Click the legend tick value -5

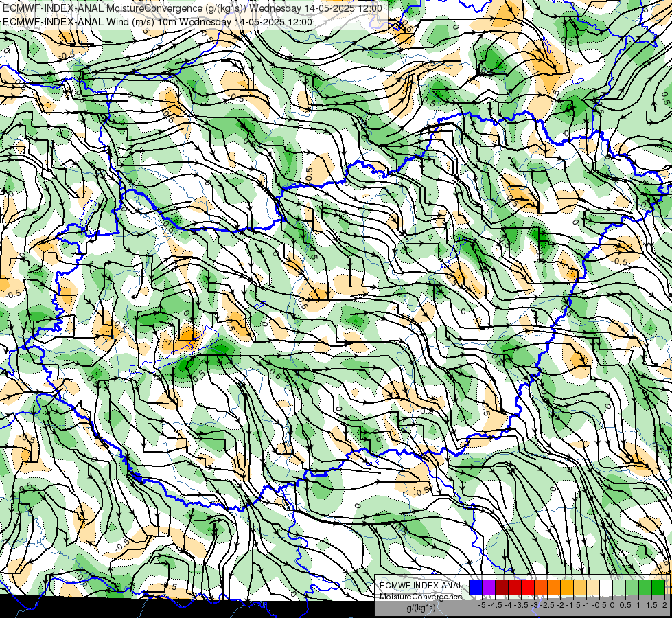pyautogui.click(x=482, y=605)
